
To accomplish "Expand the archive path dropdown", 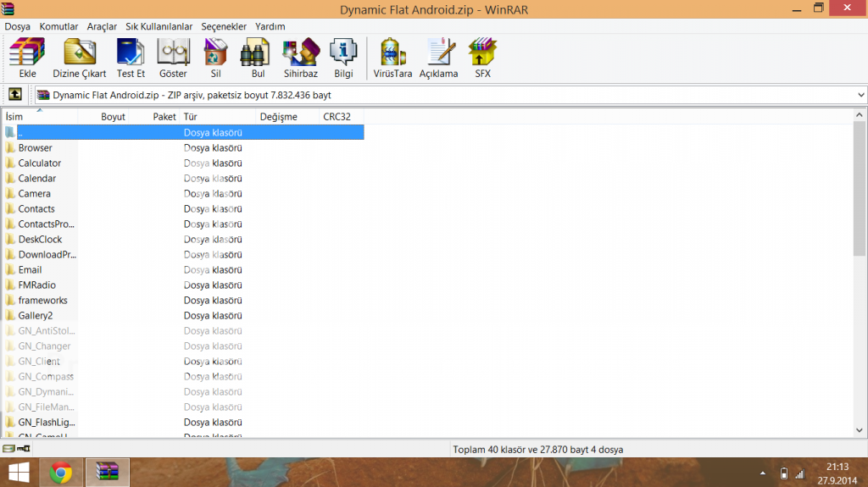I will 860,95.
